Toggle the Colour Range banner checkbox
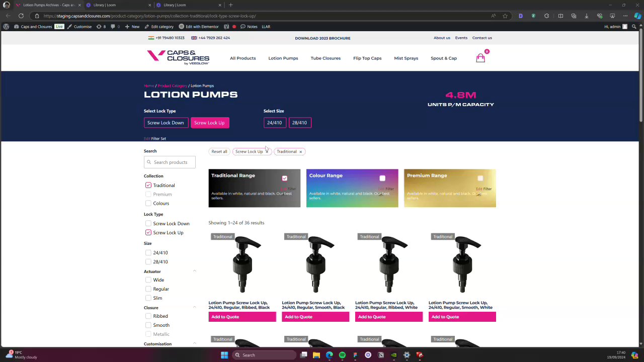644x362 pixels. [x=382, y=178]
